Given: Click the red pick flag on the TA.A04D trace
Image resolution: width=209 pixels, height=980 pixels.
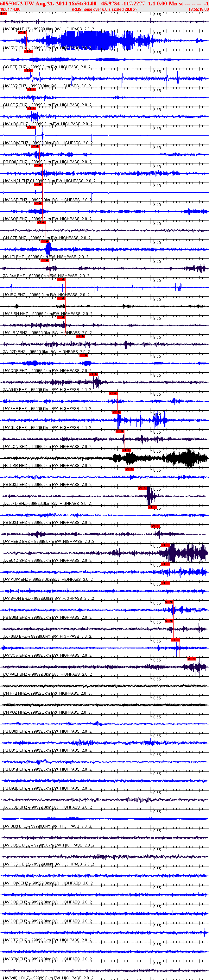Looking at the screenshot, I should (x=94, y=374).
